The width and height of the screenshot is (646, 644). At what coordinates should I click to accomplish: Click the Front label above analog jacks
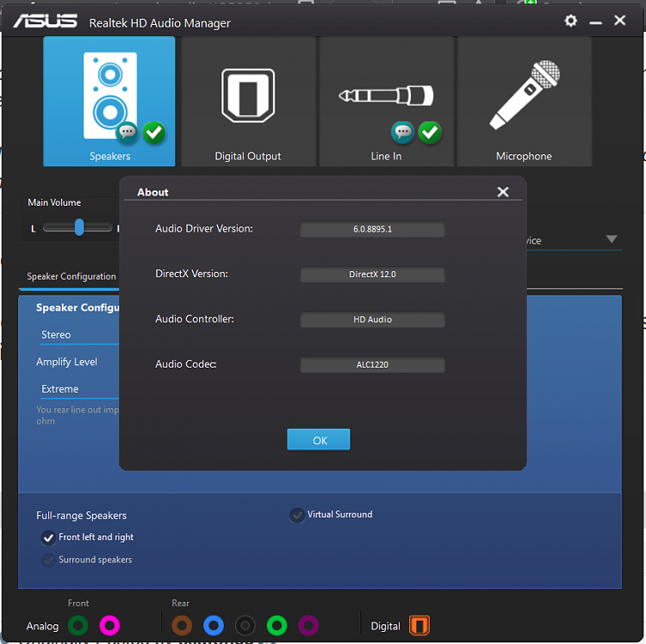tap(78, 604)
